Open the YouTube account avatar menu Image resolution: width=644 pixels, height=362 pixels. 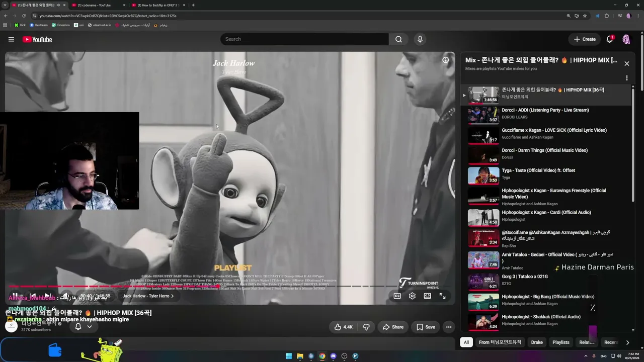point(626,39)
